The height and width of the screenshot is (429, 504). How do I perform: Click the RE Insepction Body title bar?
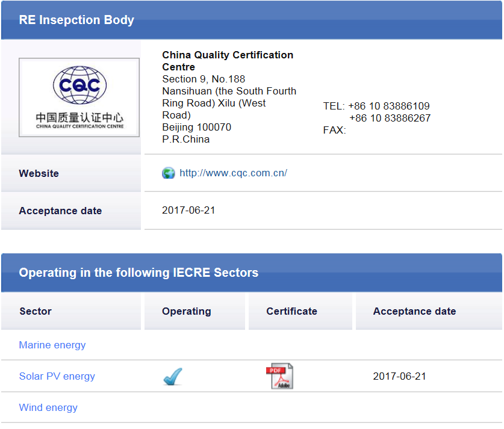point(76,20)
